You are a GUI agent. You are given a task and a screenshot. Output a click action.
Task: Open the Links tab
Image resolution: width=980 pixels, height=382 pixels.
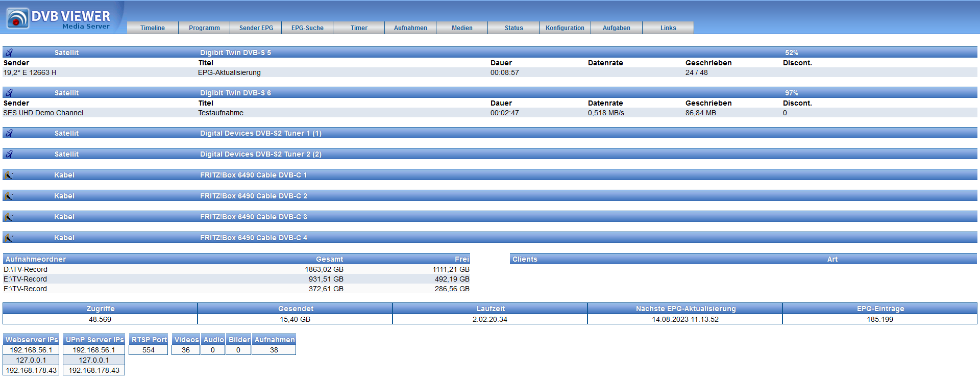pos(668,28)
